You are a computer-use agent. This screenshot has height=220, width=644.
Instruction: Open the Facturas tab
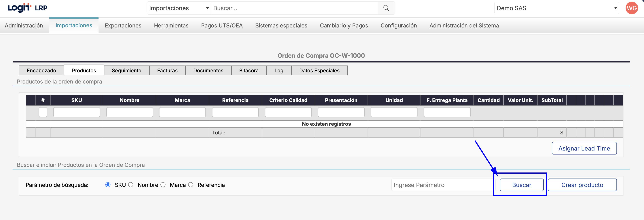pos(167,70)
